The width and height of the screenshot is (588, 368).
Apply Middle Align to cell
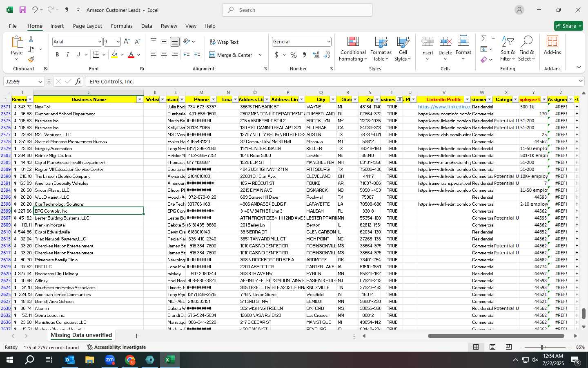[x=164, y=42]
